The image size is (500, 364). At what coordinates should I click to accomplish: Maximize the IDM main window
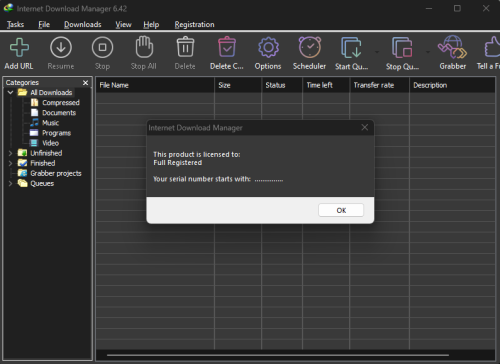click(457, 8)
